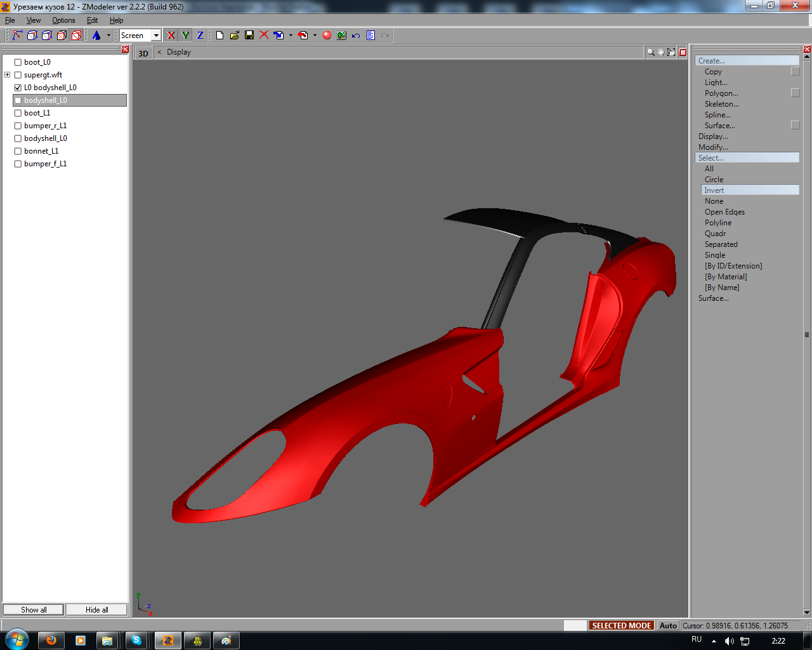812x650 pixels.
Task: Toggle the Z axis constraint
Action: pyautogui.click(x=200, y=36)
